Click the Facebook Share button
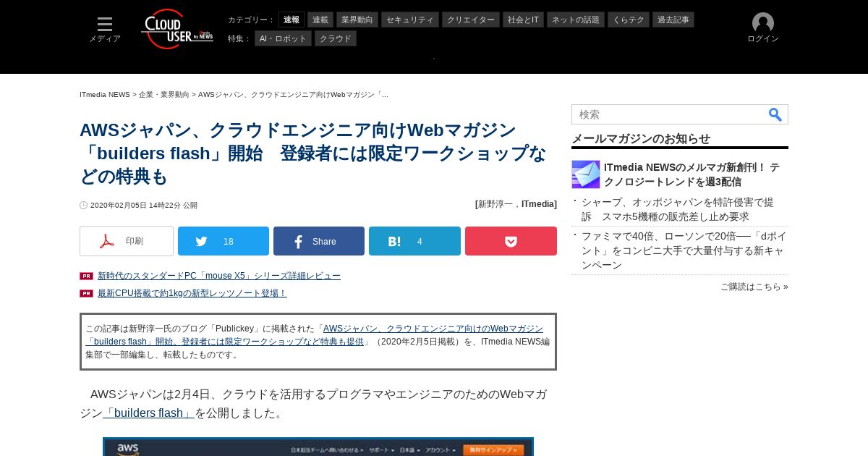This screenshot has width=868, height=456. [319, 241]
